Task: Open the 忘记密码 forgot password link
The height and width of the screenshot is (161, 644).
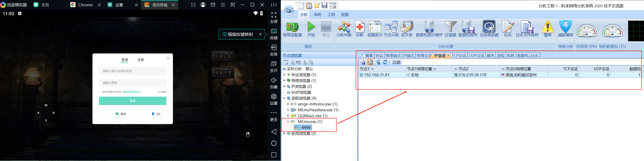Action: coord(162,92)
